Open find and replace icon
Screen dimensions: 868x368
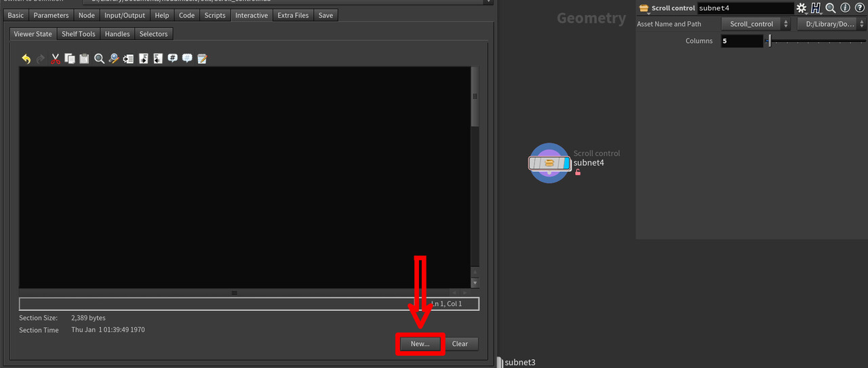[114, 59]
